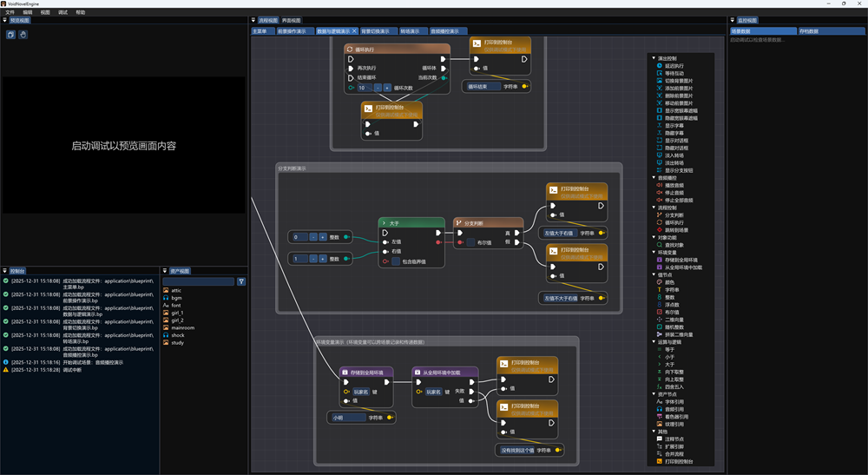Open the 调试 menu
This screenshot has width=868, height=475.
point(62,12)
